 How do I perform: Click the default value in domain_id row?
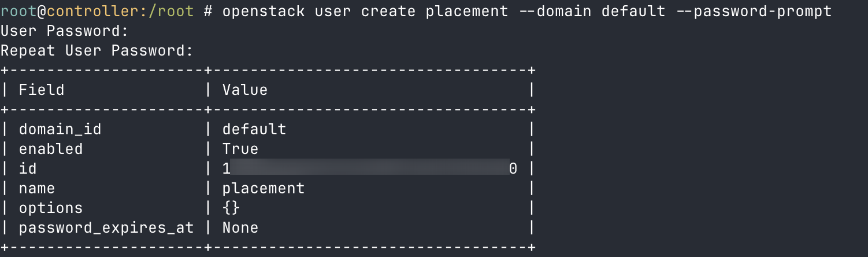coord(254,129)
